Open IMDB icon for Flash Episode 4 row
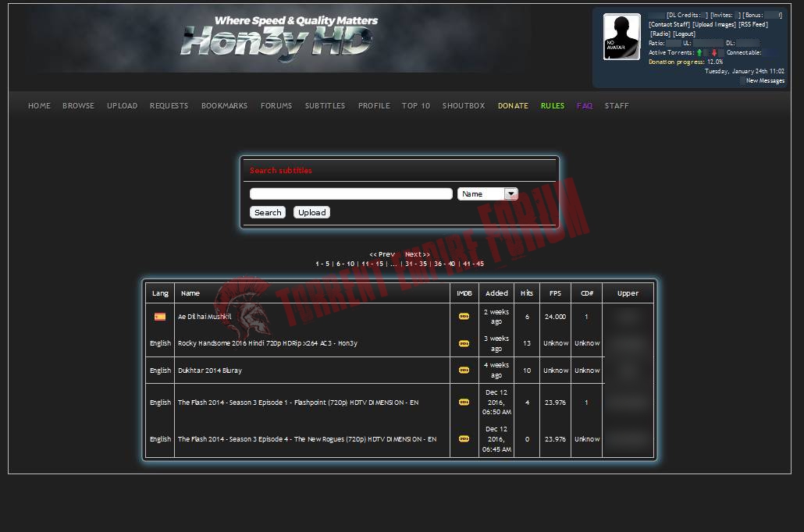Viewport: 804px width, 532px height. point(464,438)
